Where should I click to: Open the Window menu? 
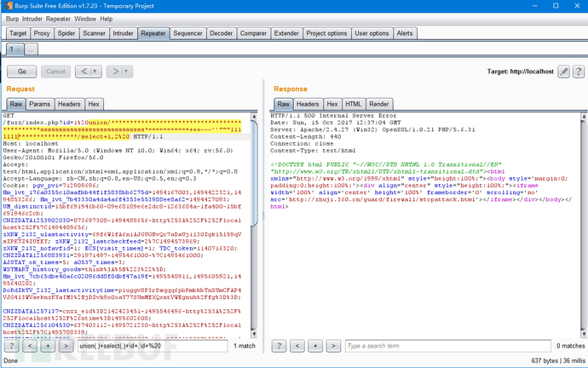point(85,19)
